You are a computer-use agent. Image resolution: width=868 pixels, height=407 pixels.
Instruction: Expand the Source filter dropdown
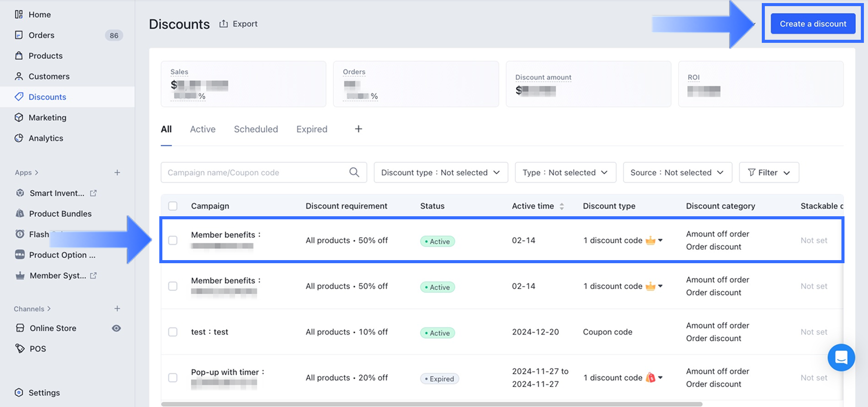677,172
